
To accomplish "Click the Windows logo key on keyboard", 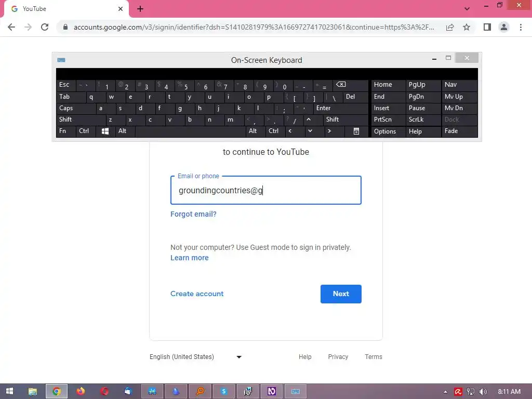I will (x=105, y=131).
